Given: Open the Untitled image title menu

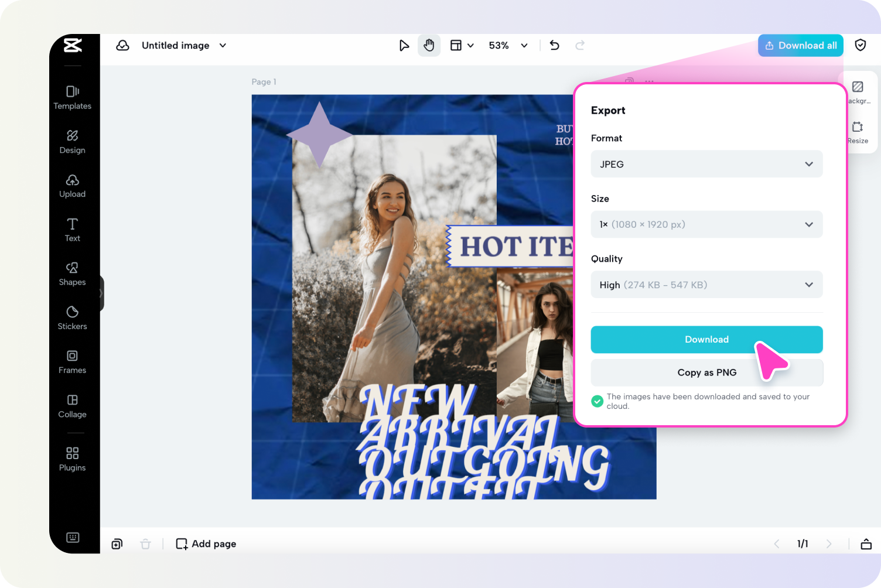Looking at the screenshot, I should tap(183, 45).
